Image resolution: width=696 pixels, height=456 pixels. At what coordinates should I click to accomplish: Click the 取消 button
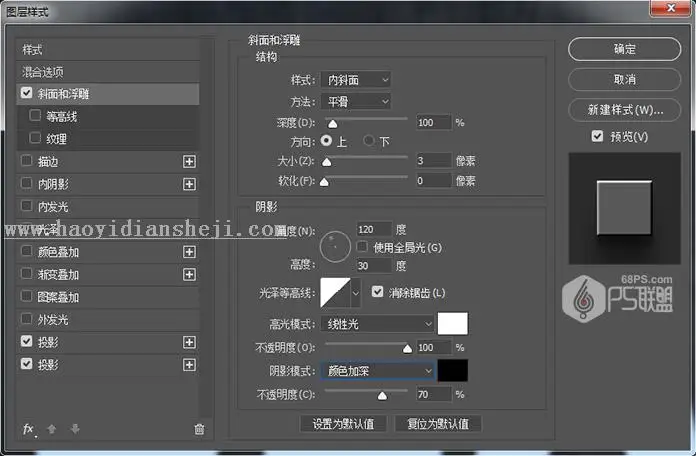tap(625, 79)
